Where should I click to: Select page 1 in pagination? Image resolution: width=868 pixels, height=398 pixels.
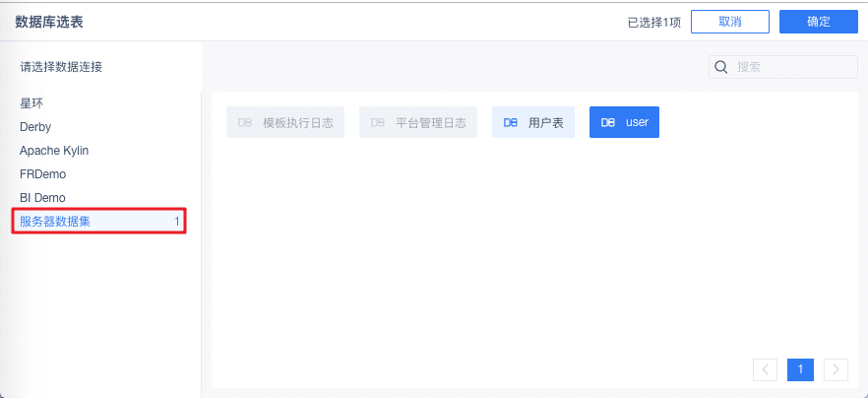[x=800, y=369]
